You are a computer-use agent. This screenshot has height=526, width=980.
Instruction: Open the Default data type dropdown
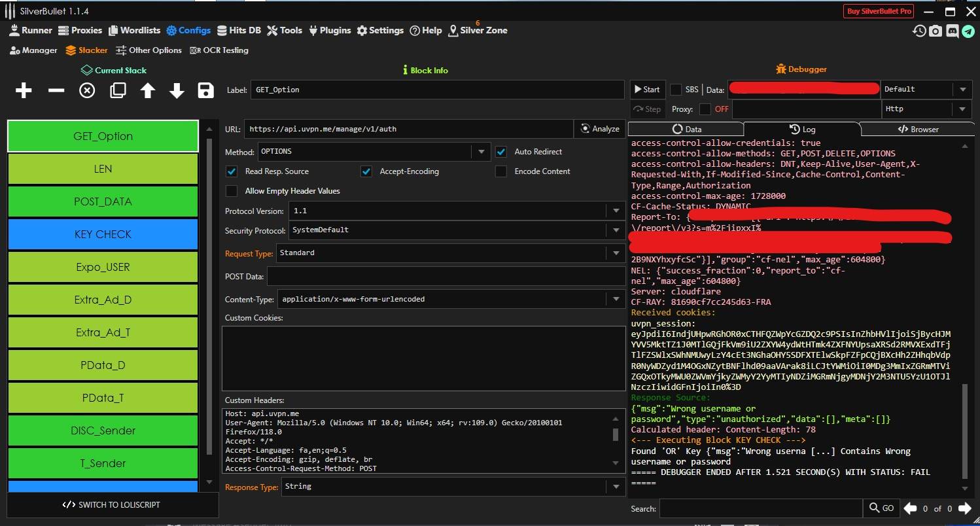(x=926, y=90)
